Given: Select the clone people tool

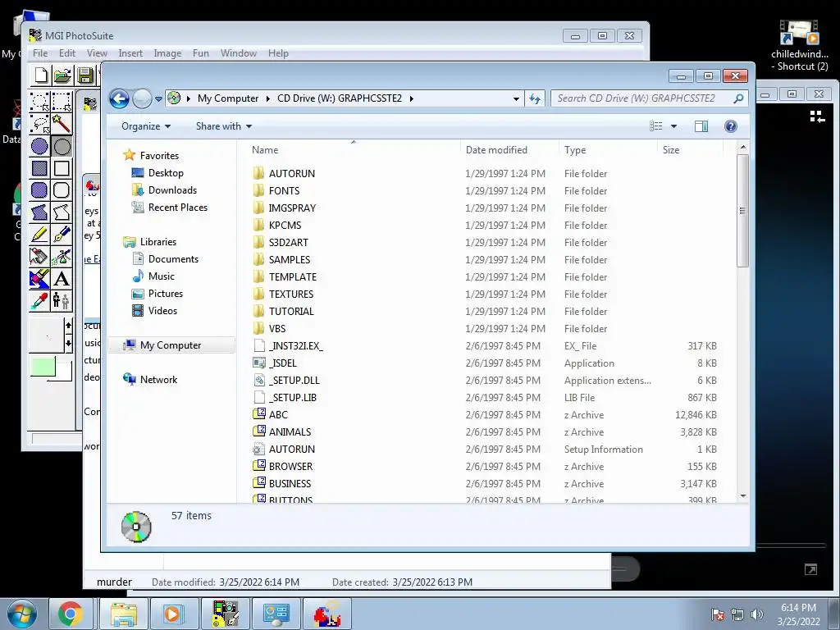Looking at the screenshot, I should [x=62, y=300].
